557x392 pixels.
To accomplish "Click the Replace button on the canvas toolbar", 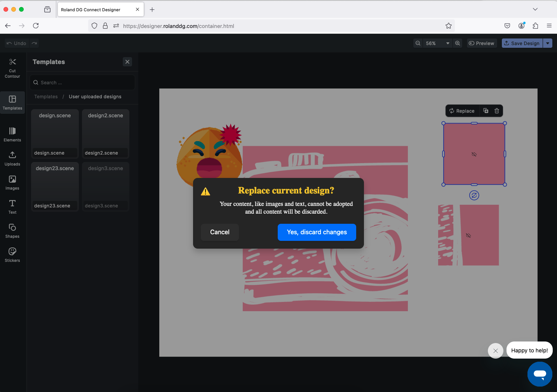I will pos(462,111).
